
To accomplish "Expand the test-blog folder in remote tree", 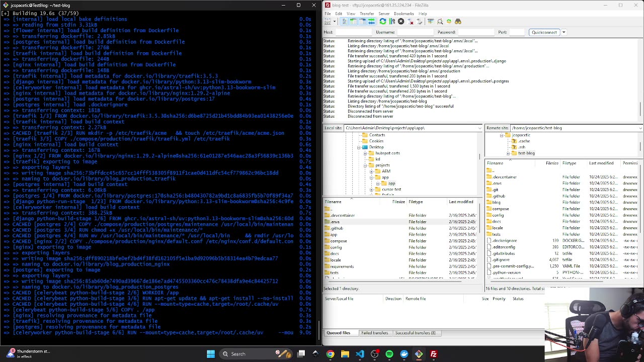I will coord(508,153).
